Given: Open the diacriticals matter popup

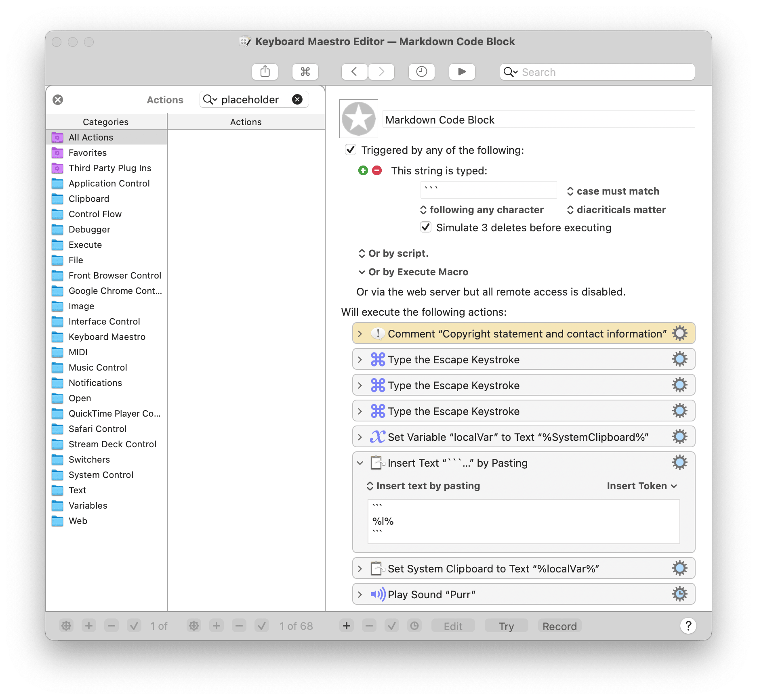Looking at the screenshot, I should (616, 210).
